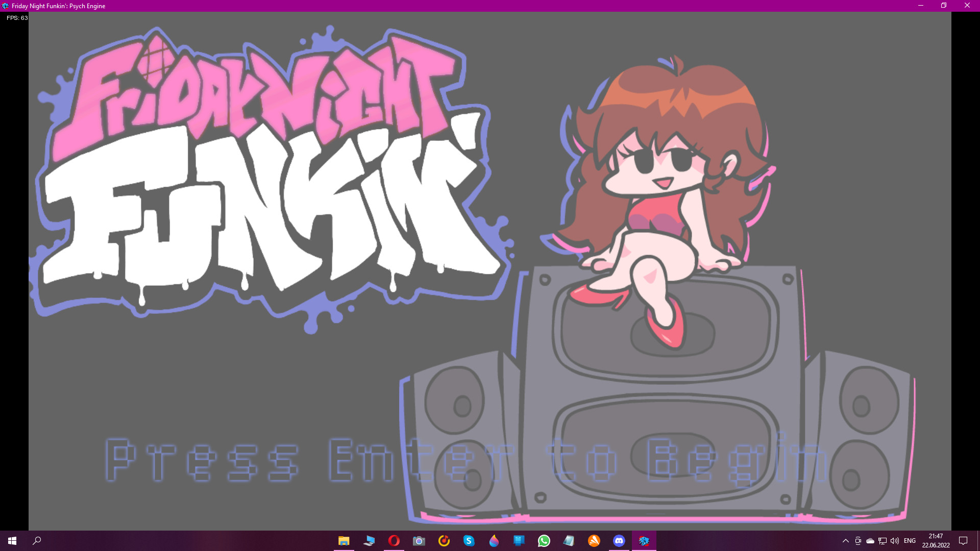Viewport: 980px width, 551px height.
Task: Open Skype from the taskbar
Action: [469, 541]
